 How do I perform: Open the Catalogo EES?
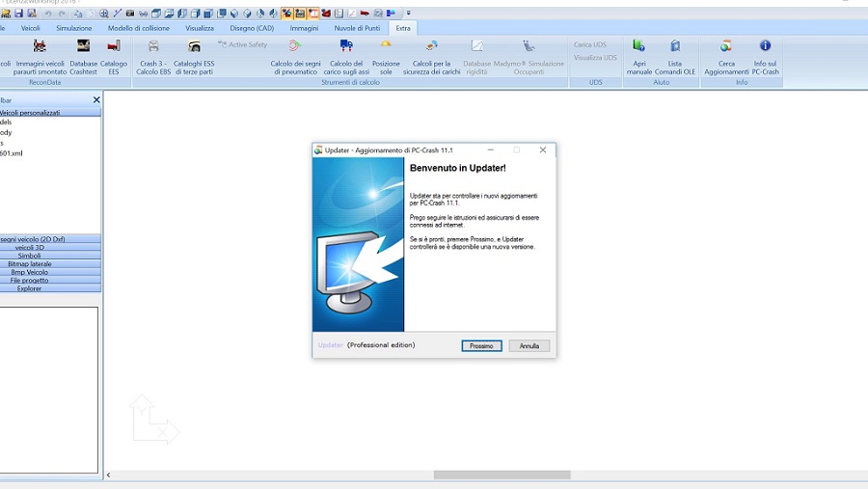[x=114, y=57]
